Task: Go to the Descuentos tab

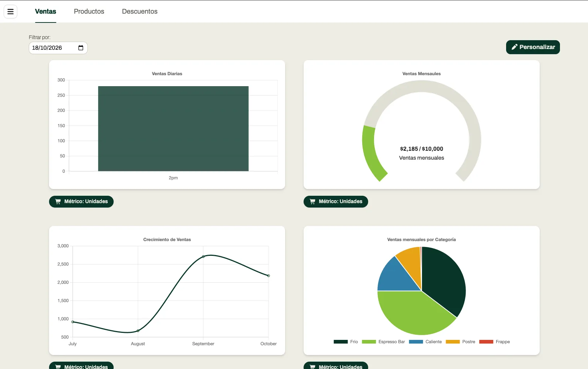Action: coord(140,11)
